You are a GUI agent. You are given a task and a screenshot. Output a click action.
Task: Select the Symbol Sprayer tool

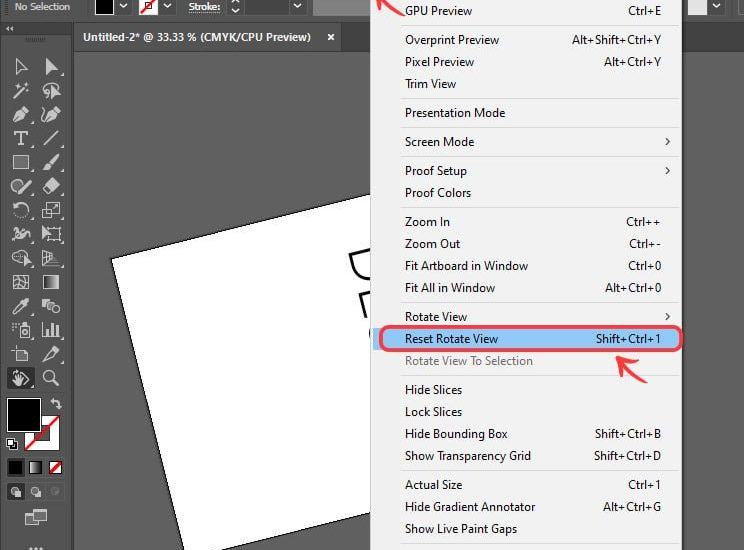(21, 330)
